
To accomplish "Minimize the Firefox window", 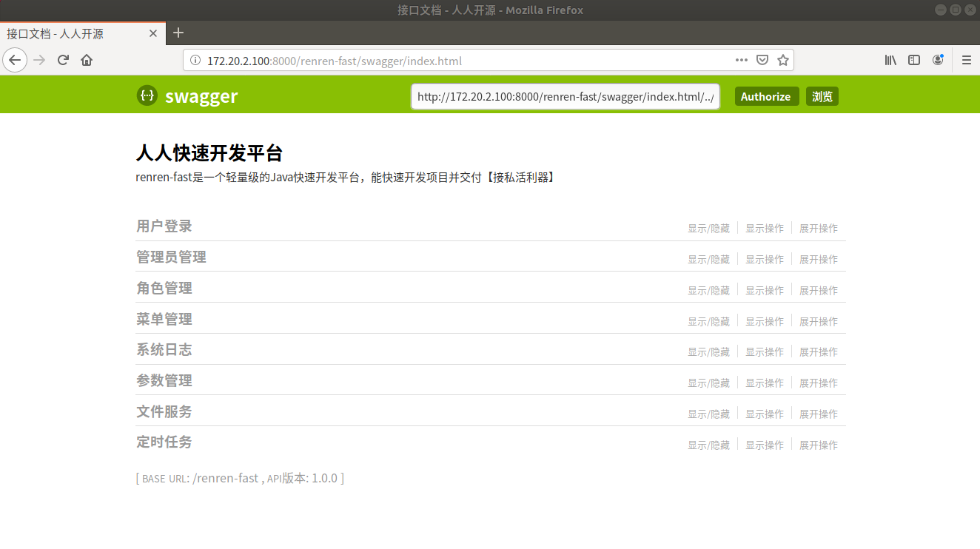I will click(x=941, y=10).
